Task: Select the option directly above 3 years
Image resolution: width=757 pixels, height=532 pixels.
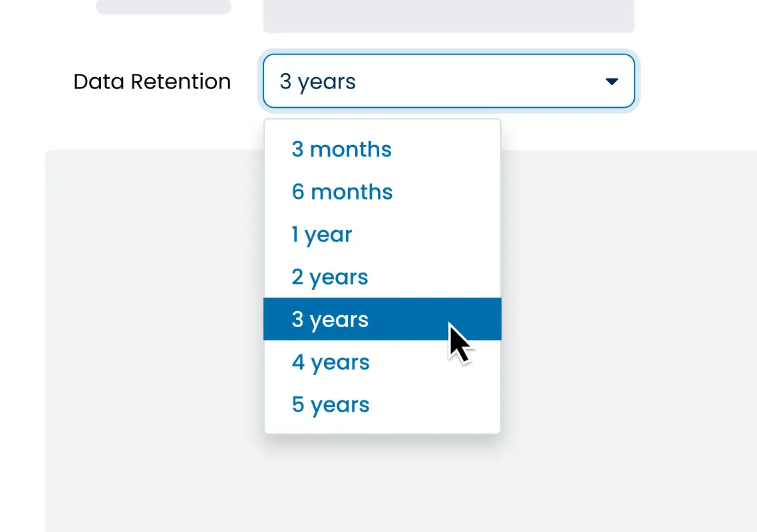Action: coord(329,277)
